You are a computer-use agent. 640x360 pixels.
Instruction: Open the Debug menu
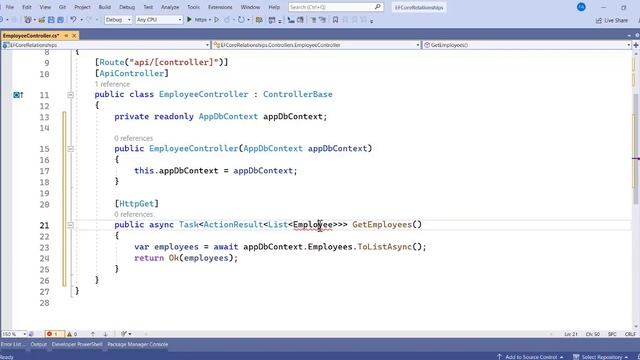click(127, 7)
